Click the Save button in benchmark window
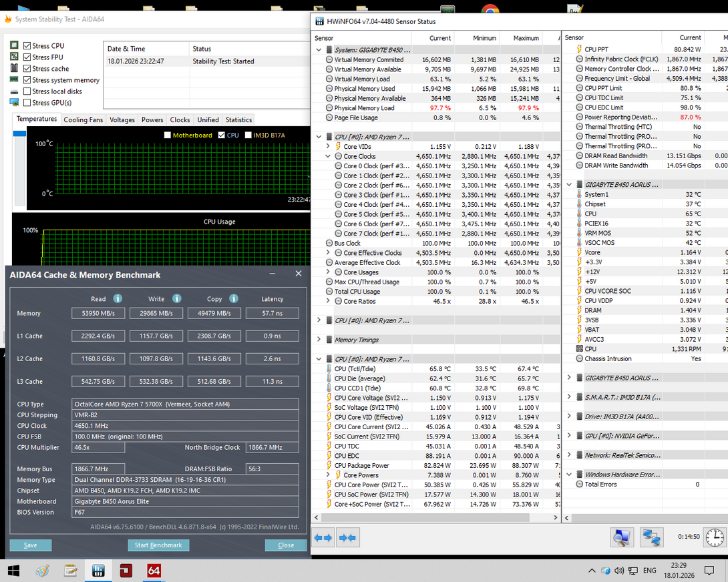Screen dimensions: 728x582 tap(31, 545)
